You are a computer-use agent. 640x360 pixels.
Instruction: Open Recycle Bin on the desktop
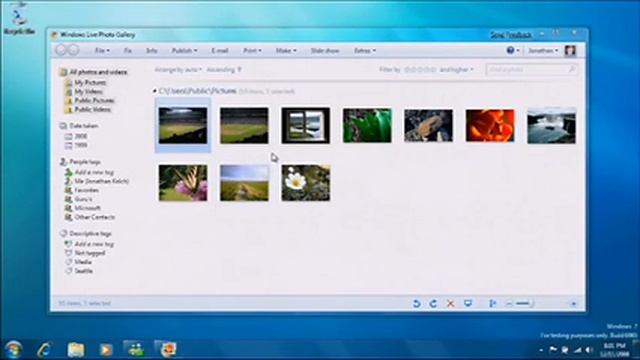pos(18,18)
